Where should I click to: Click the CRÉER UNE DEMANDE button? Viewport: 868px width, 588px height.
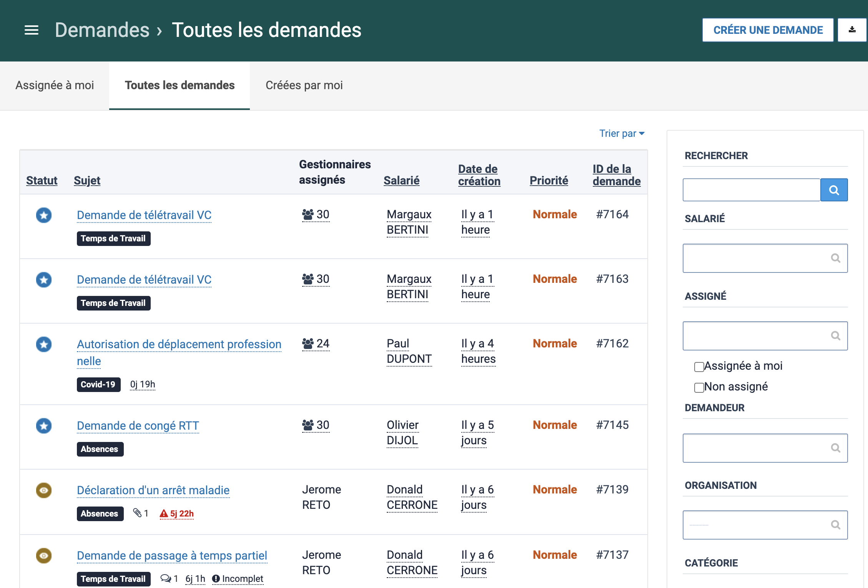(x=768, y=30)
